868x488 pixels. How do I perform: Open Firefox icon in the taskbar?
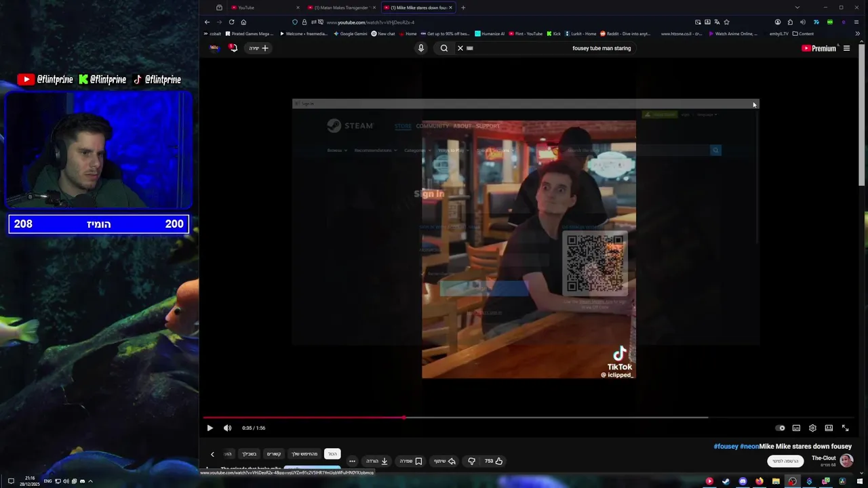(x=759, y=481)
